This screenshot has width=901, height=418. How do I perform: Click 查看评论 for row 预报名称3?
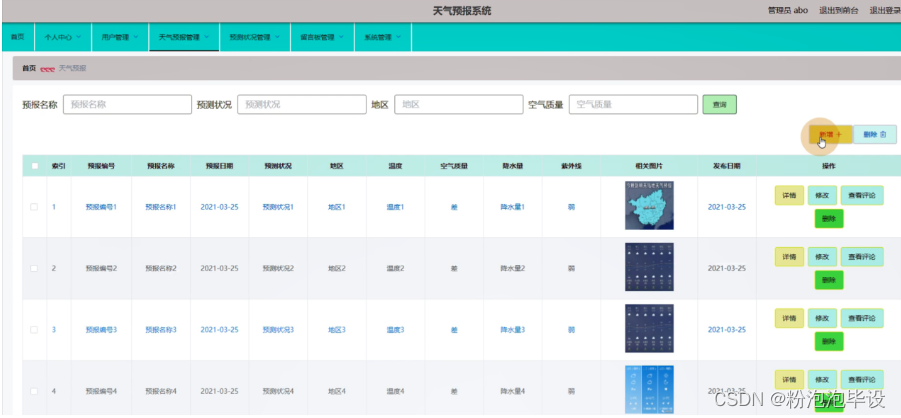click(x=862, y=318)
